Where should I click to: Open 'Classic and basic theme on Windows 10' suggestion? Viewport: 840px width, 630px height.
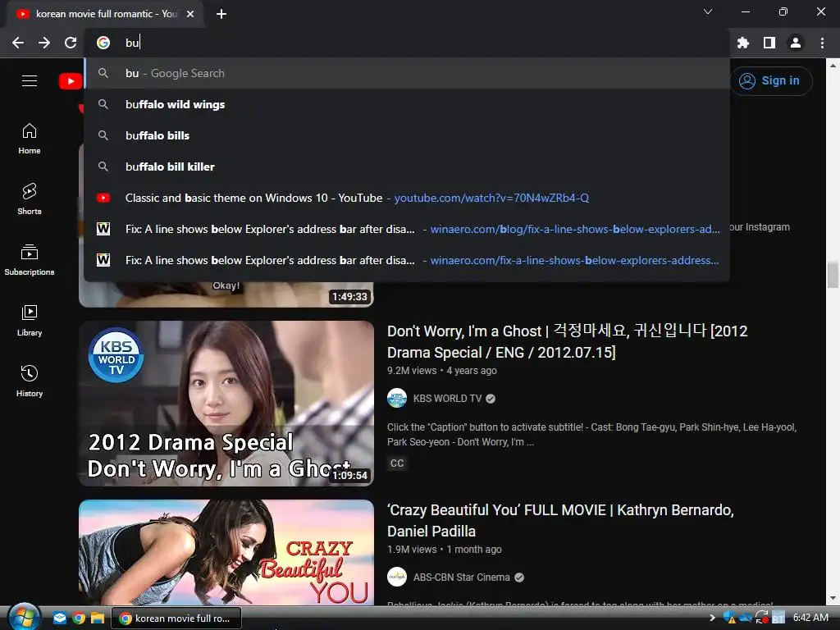[x=407, y=198]
